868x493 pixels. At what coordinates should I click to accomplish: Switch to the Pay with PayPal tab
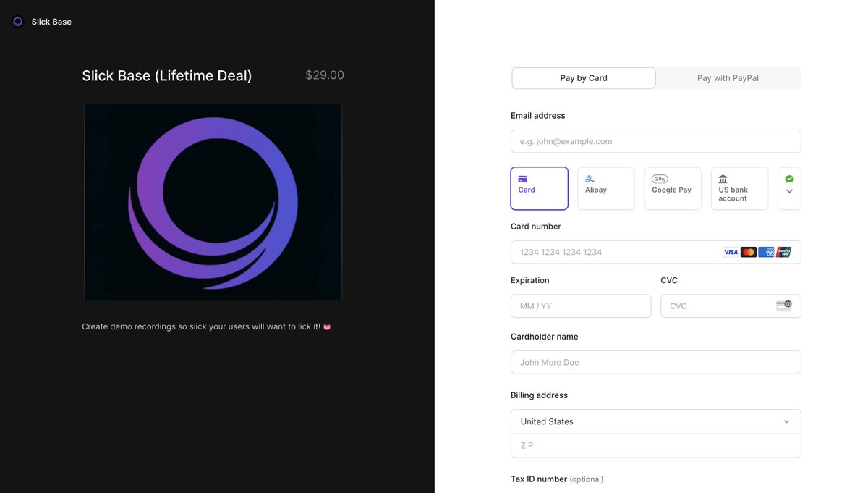pyautogui.click(x=728, y=78)
